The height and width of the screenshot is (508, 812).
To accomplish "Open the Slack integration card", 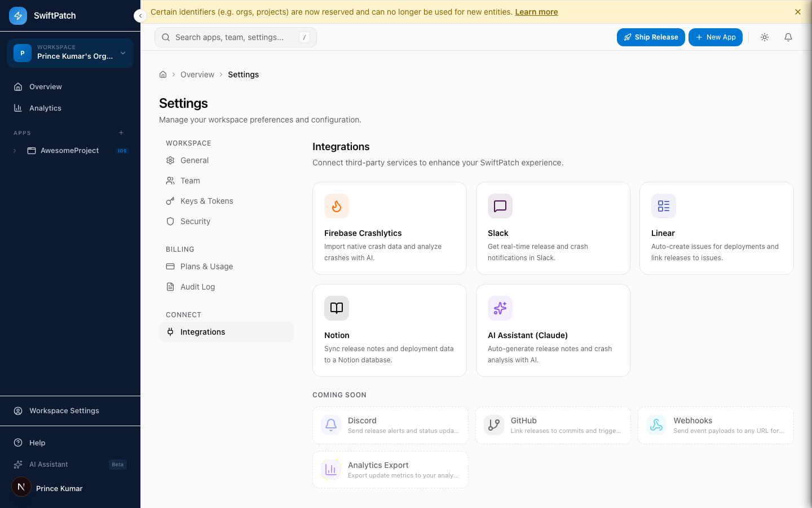I will point(553,228).
